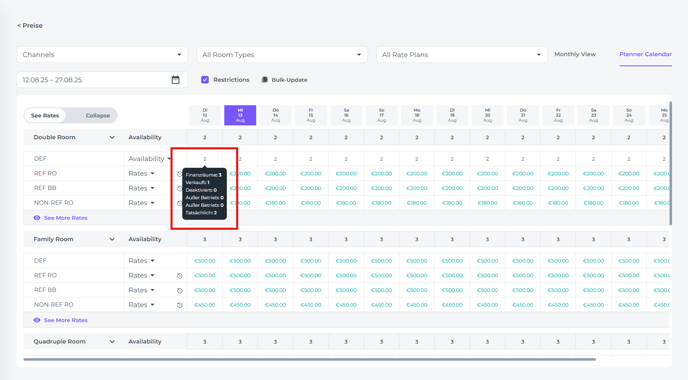Go back via the Preise link
Image resolution: width=688 pixels, height=380 pixels.
[30, 25]
